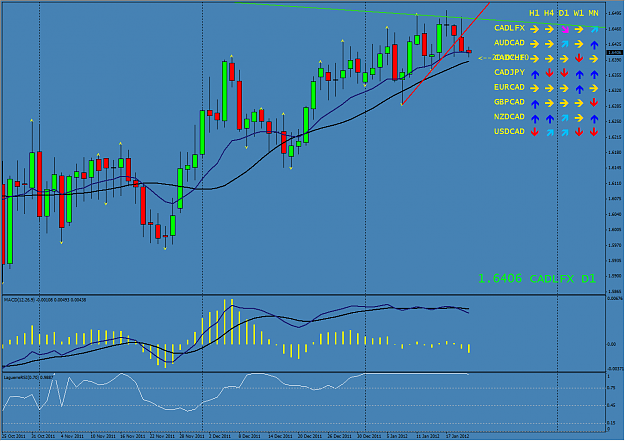Click the CADJPY D1 red down arrow

[x=564, y=73]
